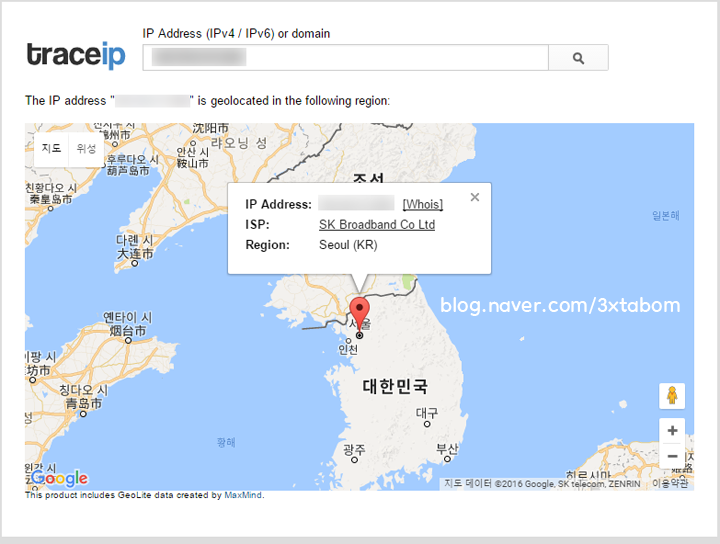Image resolution: width=720 pixels, height=544 pixels.
Task: Click the Seoul (KR) region value
Action: coord(348,245)
